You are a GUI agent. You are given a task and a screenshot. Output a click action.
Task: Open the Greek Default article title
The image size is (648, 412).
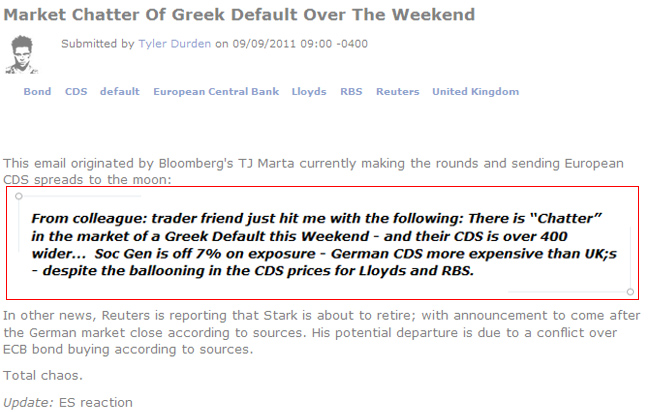click(x=239, y=15)
